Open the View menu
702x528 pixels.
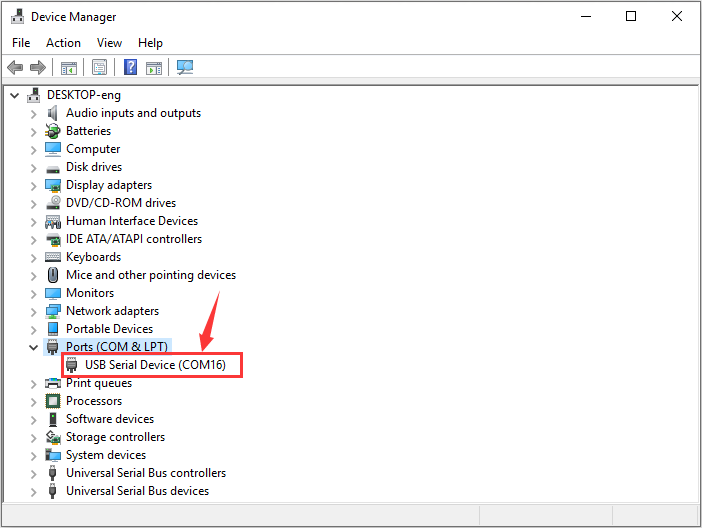tap(109, 43)
